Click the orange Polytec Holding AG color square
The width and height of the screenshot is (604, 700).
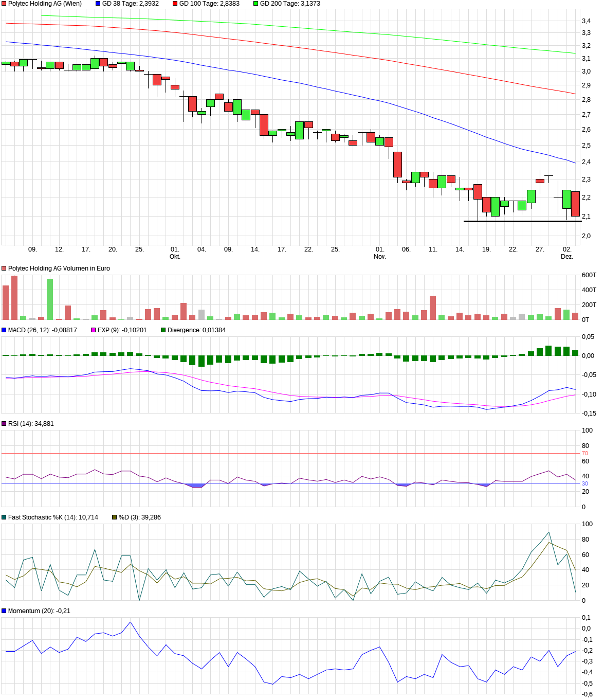(4, 4)
